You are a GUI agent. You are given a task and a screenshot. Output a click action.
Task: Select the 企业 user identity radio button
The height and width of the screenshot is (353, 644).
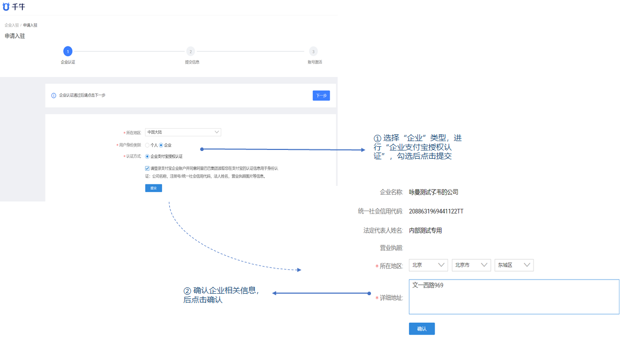click(x=161, y=145)
